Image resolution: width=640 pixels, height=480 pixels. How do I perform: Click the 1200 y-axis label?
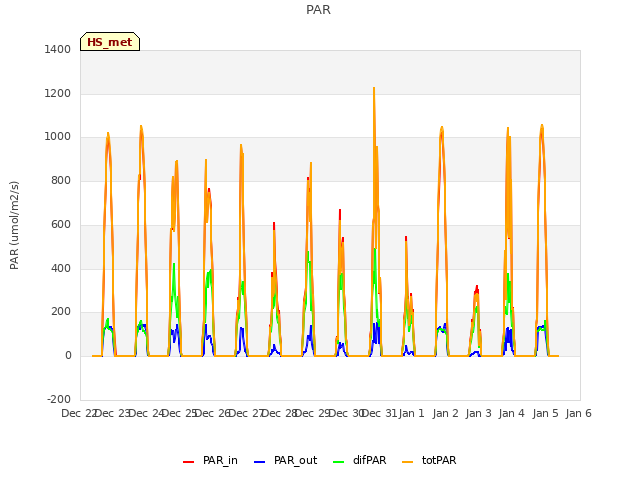coord(58,93)
